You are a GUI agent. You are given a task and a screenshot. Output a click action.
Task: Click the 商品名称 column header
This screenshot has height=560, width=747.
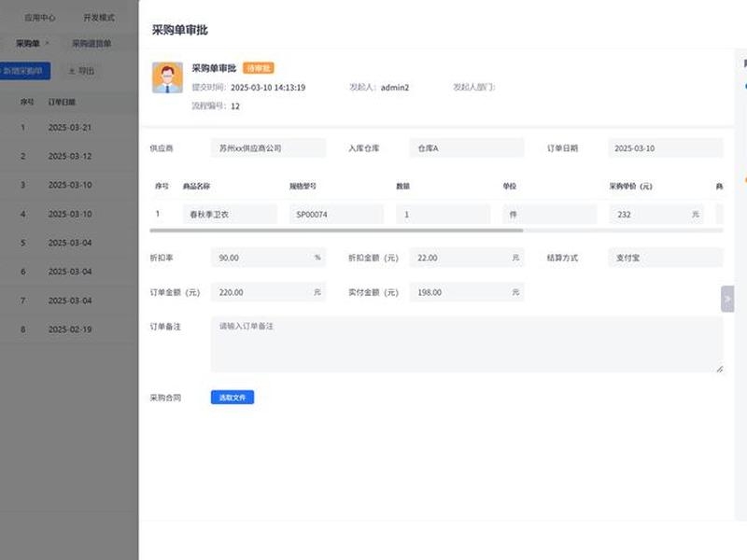[x=196, y=186]
